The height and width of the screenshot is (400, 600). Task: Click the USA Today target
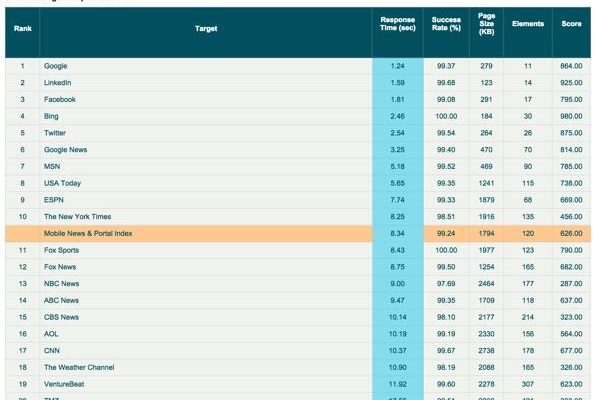coord(63,183)
